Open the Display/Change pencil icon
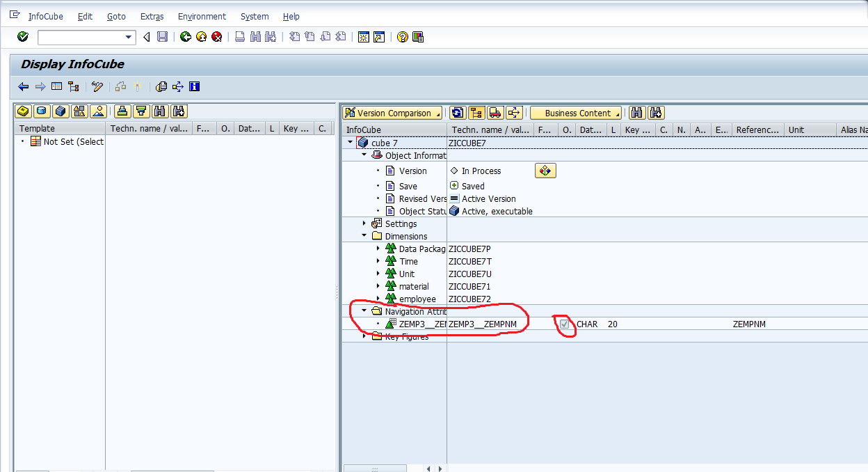This screenshot has height=472, width=868. pyautogui.click(x=97, y=86)
